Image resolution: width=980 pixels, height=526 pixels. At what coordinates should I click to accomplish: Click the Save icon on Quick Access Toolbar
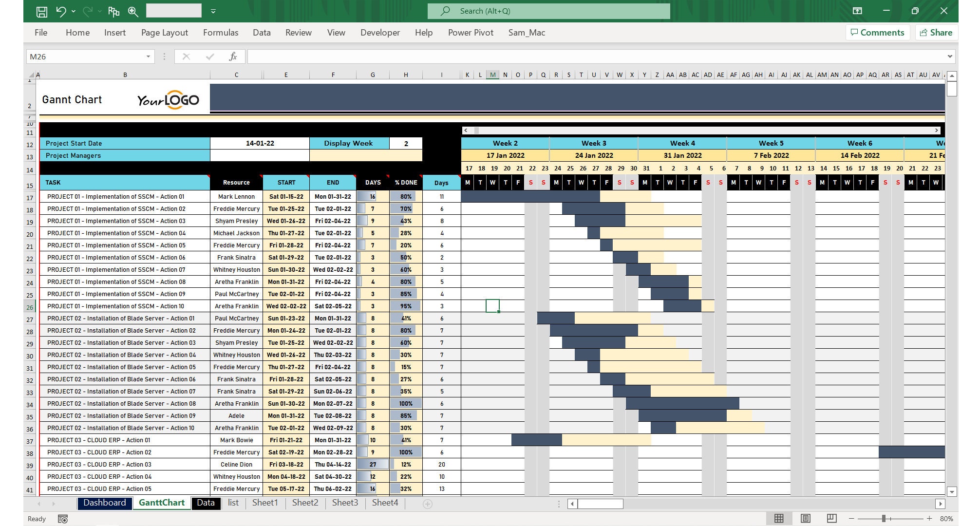click(42, 10)
